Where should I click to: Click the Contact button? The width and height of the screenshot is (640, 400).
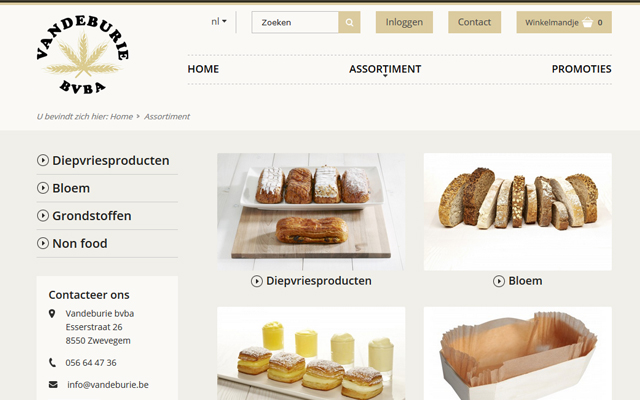click(x=474, y=22)
